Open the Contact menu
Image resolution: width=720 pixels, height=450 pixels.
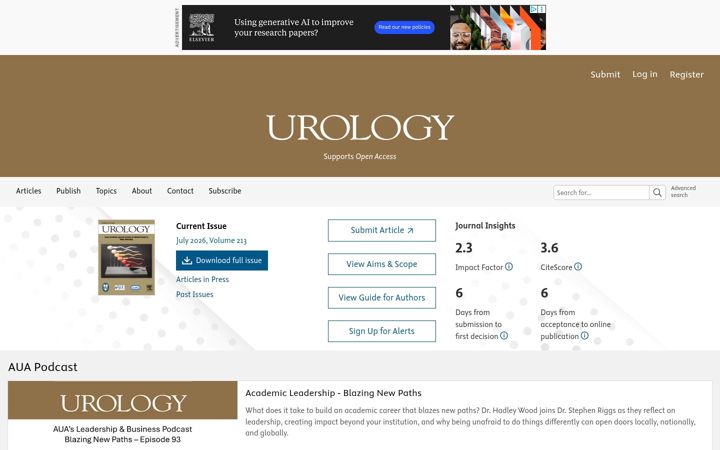click(x=180, y=191)
